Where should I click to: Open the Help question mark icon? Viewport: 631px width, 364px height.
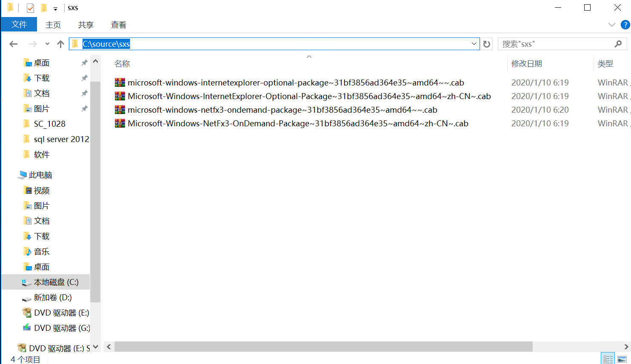(x=625, y=25)
